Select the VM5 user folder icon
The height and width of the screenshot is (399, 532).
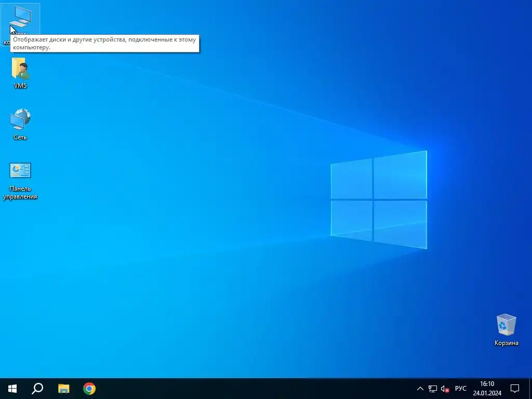click(20, 69)
